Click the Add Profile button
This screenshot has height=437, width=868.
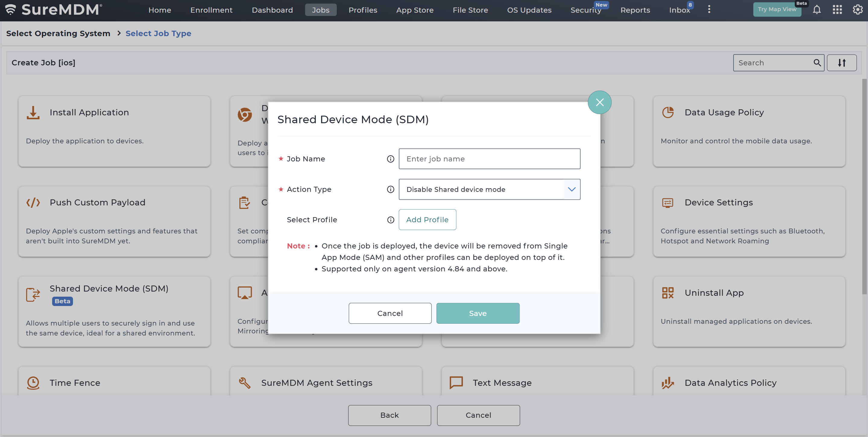click(427, 220)
